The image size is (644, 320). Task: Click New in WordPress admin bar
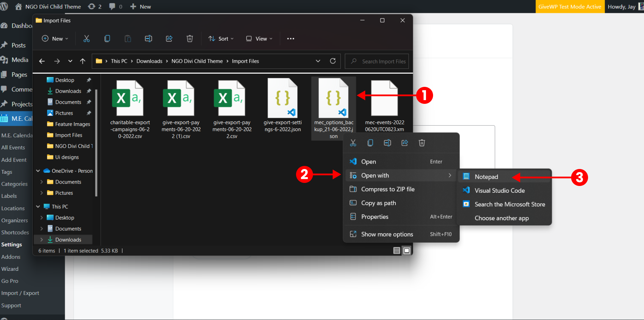(x=141, y=6)
